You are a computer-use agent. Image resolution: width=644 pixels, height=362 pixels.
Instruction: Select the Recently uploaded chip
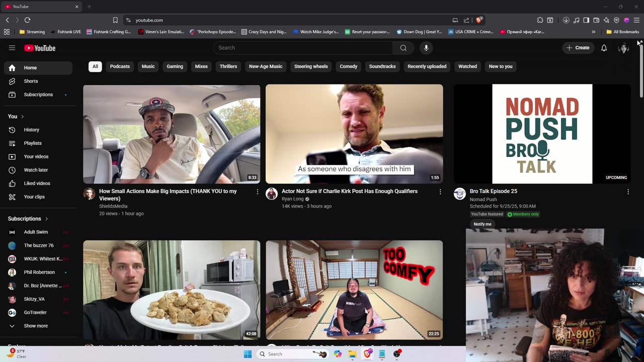427,66
